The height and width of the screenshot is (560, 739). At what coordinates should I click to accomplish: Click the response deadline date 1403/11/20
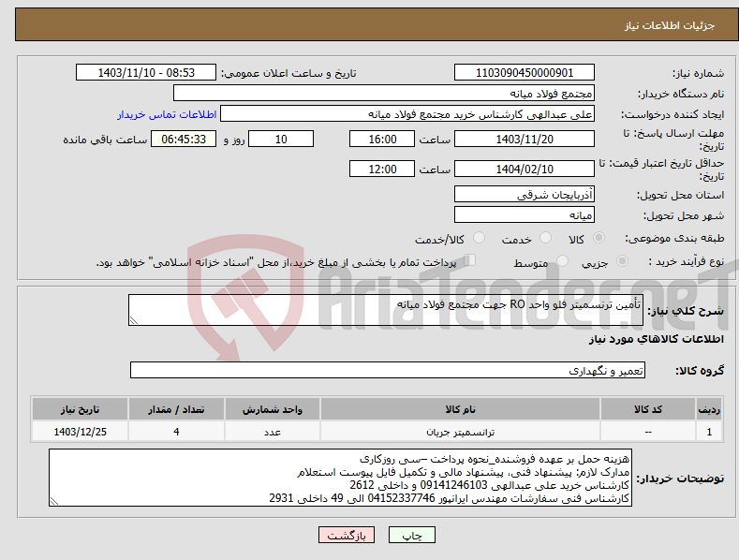tap(525, 139)
